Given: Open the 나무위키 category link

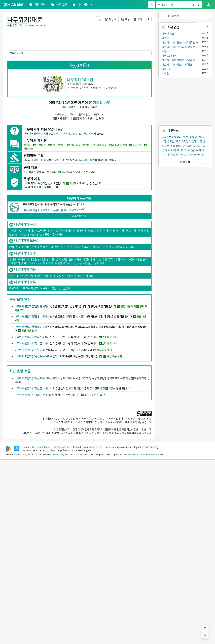Looking at the screenshot, I should pos(18,53).
